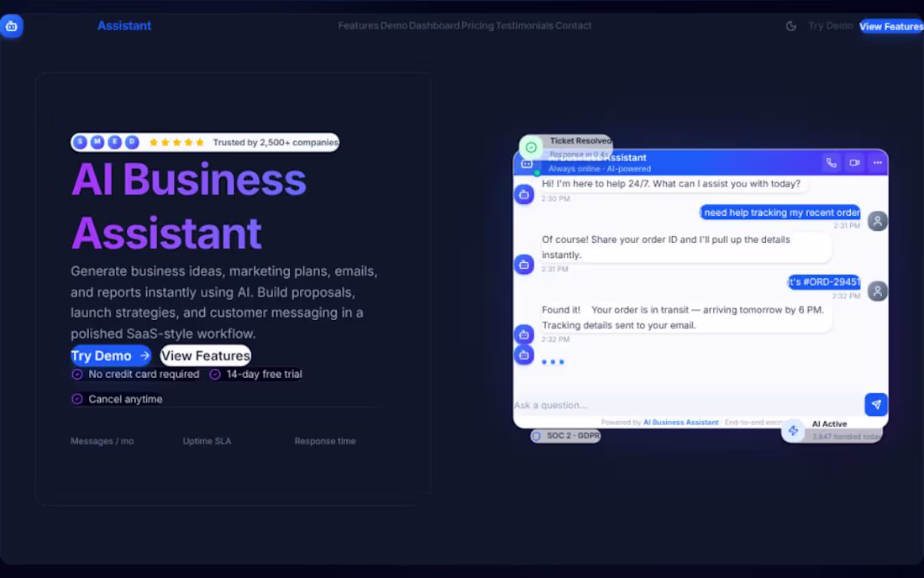924x578 pixels.
Task: Open the Features nav link
Action: point(359,26)
